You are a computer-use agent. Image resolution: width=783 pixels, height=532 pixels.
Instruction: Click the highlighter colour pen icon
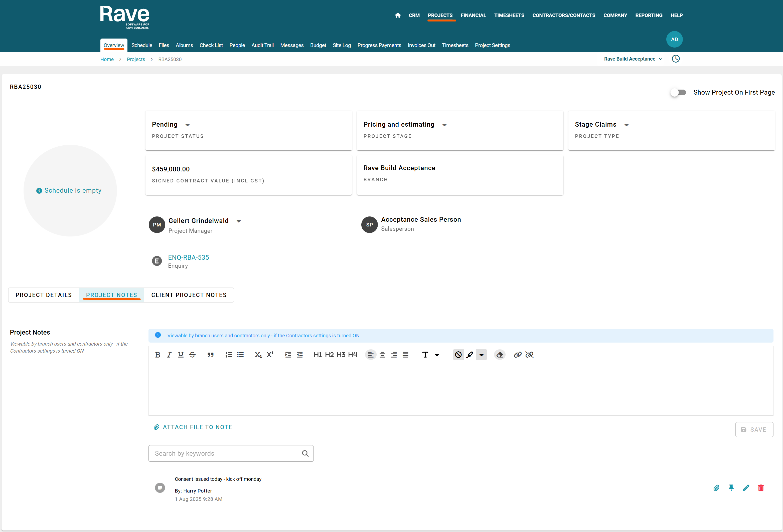(470, 355)
